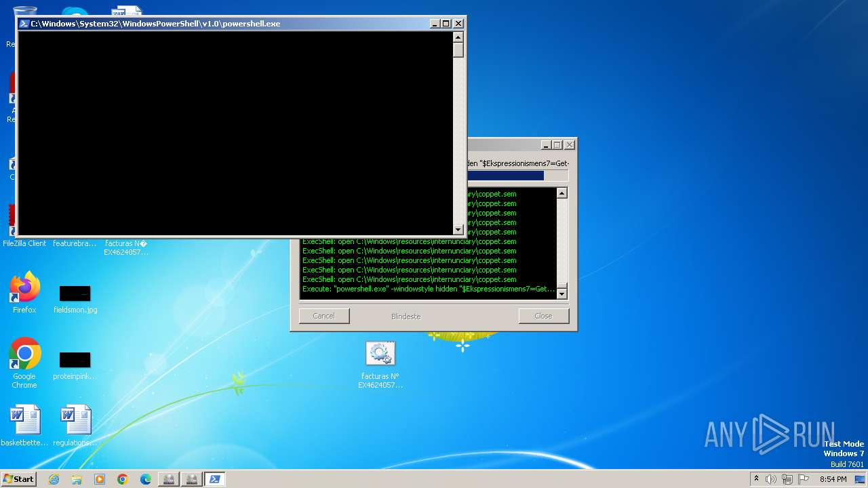Close the installer dialog with its X
This screenshot has height=488, width=868.
tap(570, 145)
